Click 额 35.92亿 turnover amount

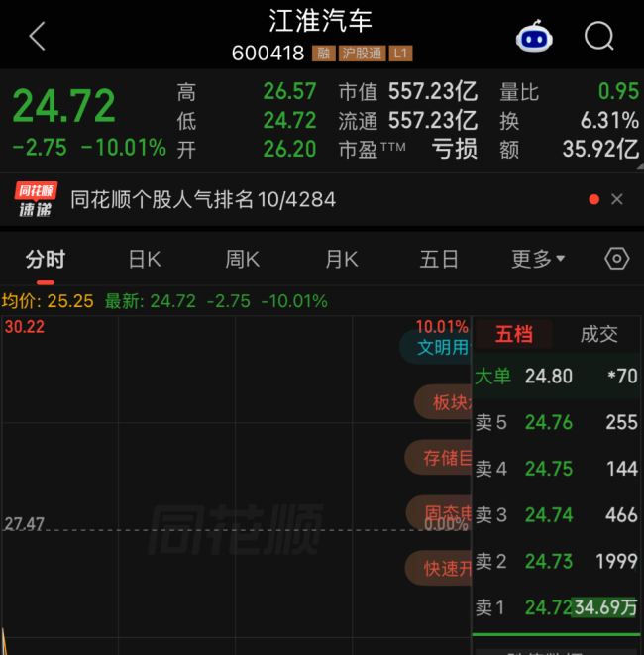point(570,149)
